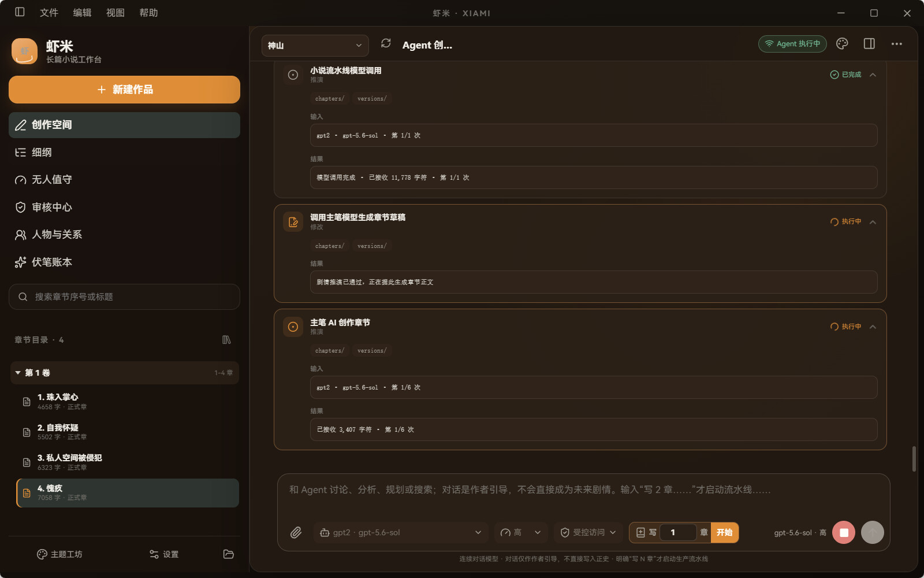The width and height of the screenshot is (924, 578).
Task: Create a new work with 新建作品
Action: 124,90
